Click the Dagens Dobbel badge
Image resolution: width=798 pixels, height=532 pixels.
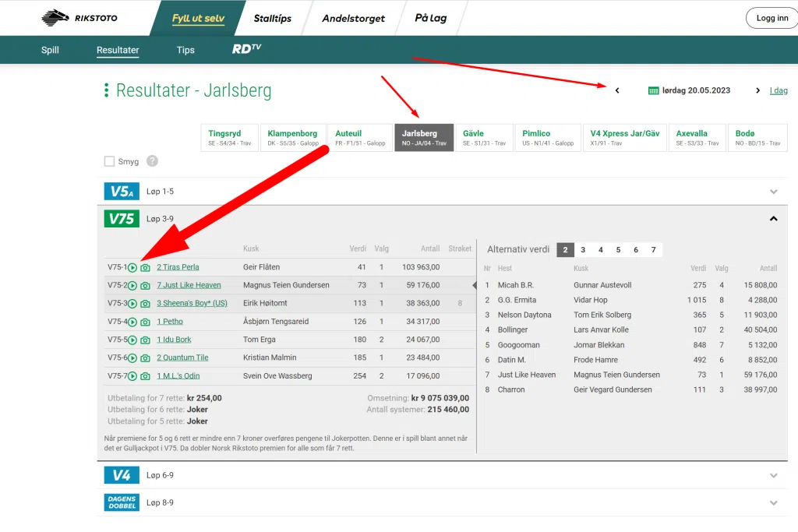click(x=122, y=502)
